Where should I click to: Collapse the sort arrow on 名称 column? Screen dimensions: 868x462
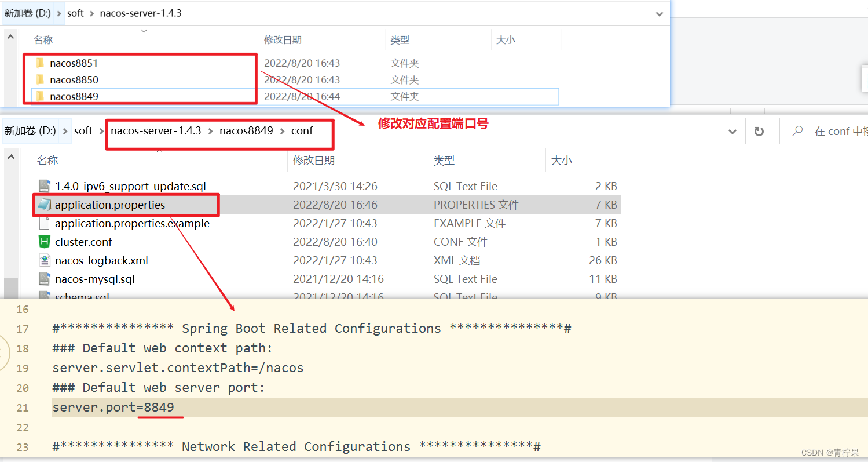tap(143, 31)
